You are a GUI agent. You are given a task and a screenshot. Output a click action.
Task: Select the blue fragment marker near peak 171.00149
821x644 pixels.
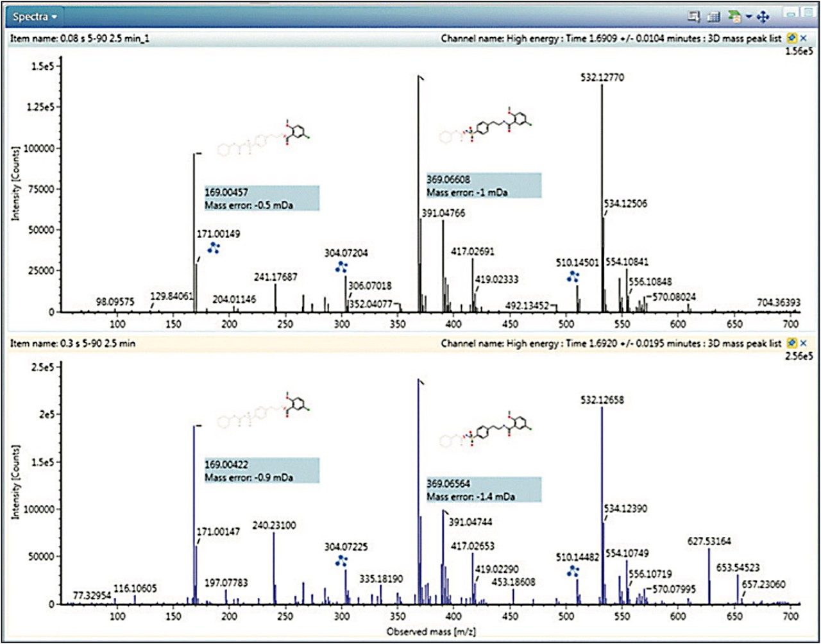pos(214,248)
